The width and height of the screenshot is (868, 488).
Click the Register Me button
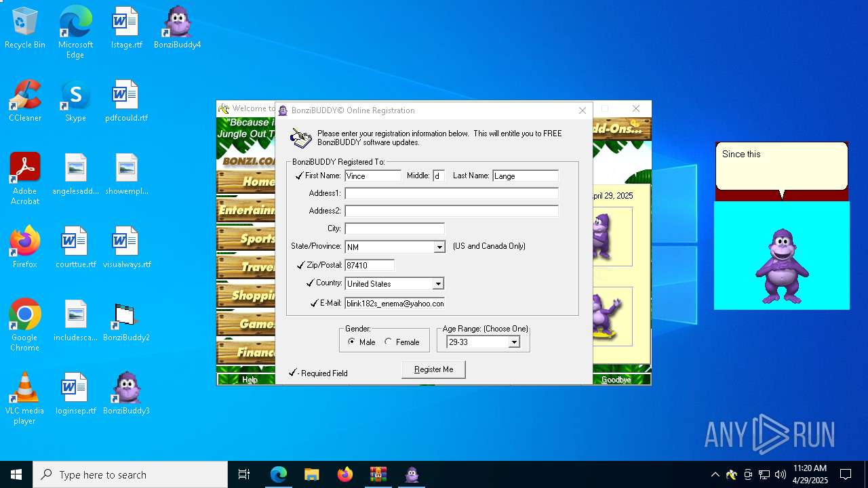434,369
